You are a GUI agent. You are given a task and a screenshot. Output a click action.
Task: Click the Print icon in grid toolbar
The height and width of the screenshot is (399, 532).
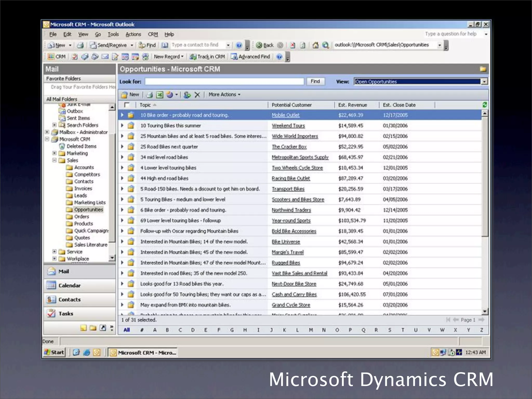point(149,95)
